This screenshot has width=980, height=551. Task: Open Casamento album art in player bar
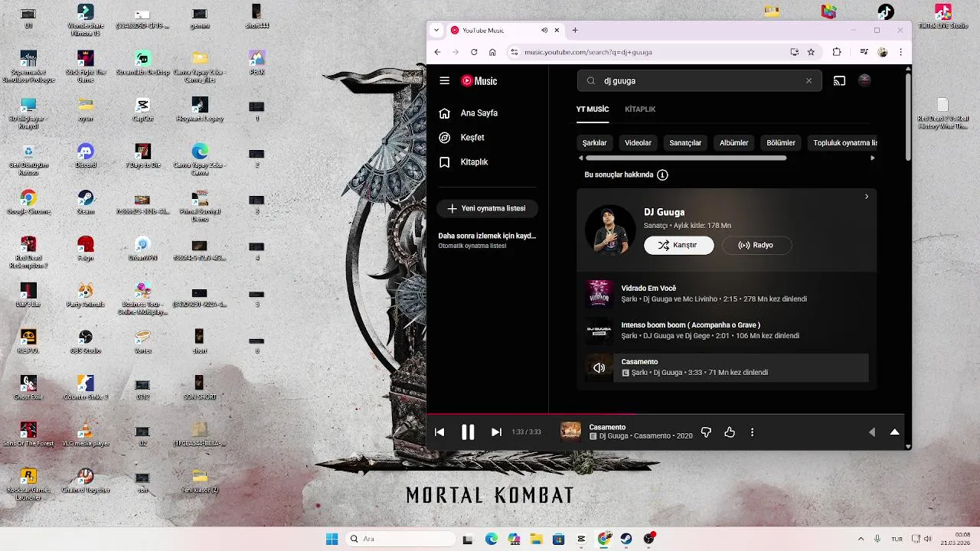tap(570, 432)
